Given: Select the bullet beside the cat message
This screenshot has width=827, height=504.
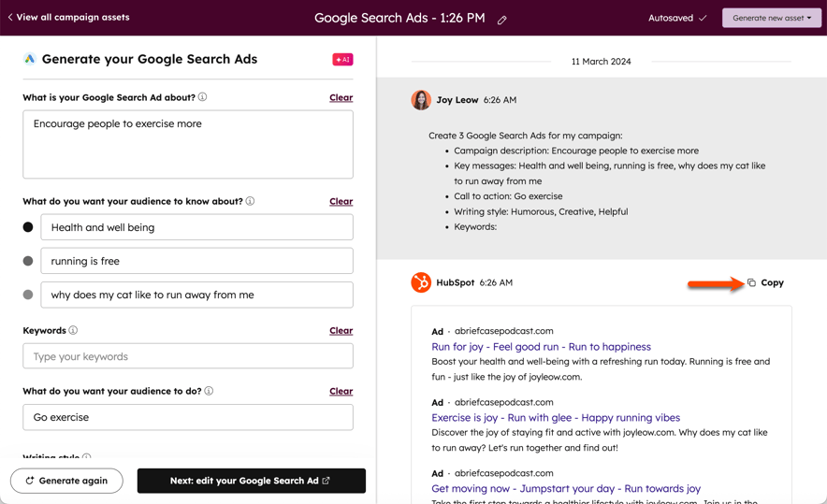Looking at the screenshot, I should point(28,295).
